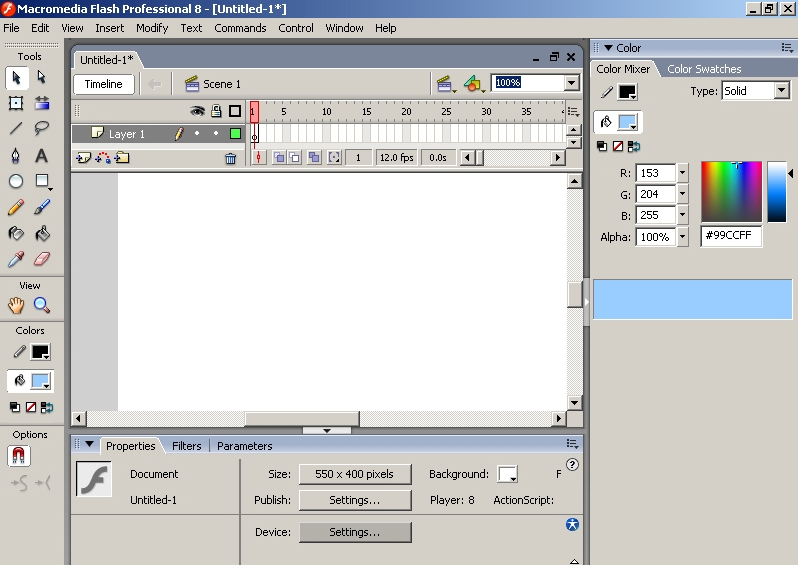Select the Oval tool

[x=16, y=181]
